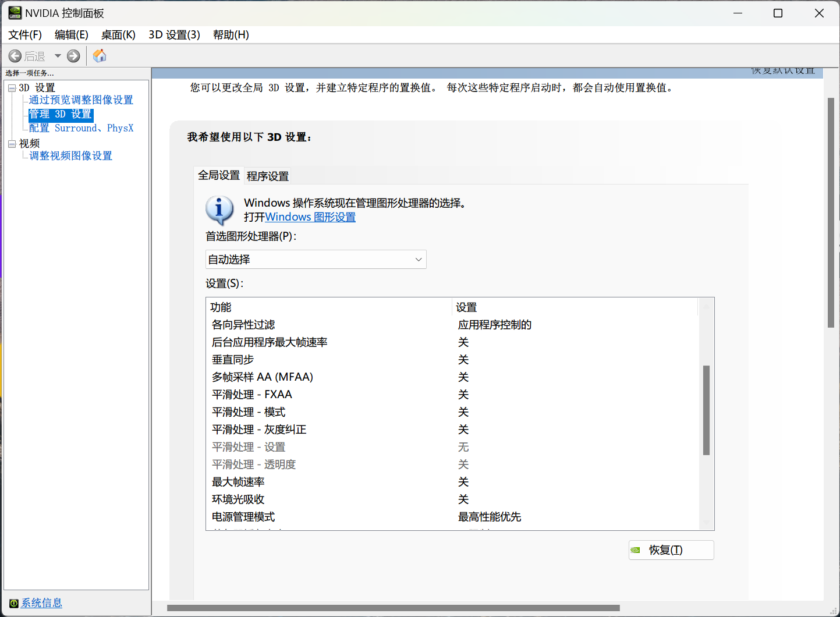Open 首选图形处理器 dropdown 自动选择
The width and height of the screenshot is (840, 617).
point(316,260)
